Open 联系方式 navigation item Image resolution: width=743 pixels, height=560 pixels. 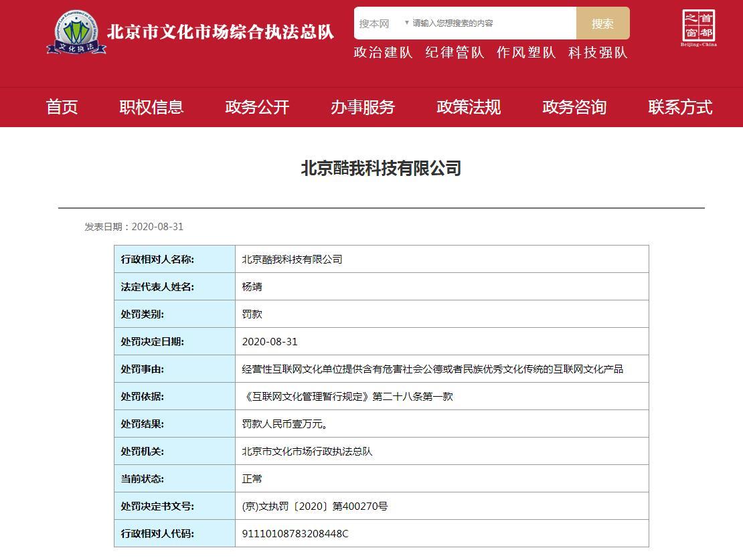point(680,107)
